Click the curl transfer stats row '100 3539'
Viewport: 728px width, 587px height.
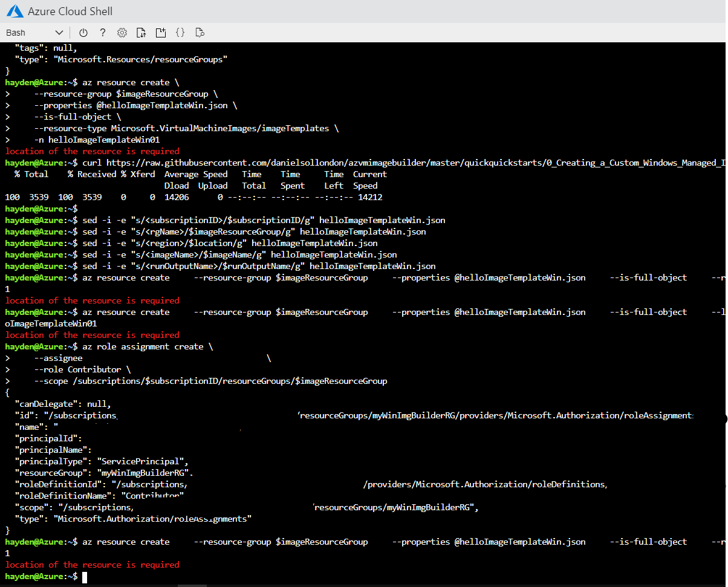(193, 197)
